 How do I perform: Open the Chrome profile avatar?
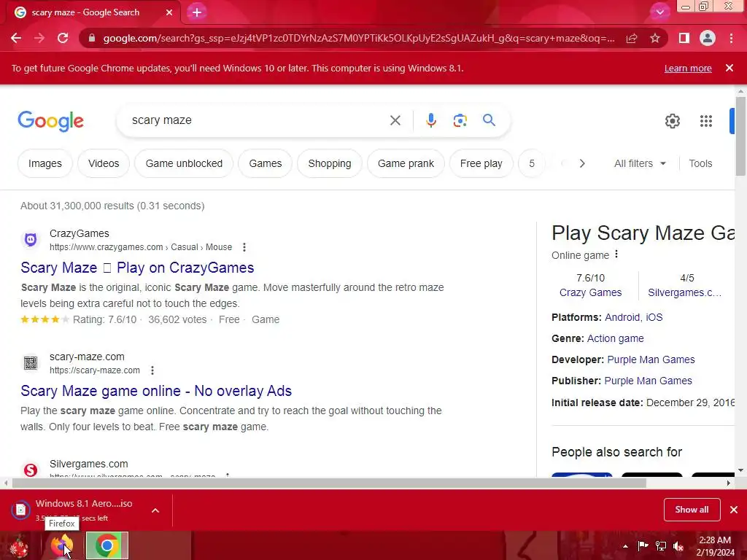coord(708,38)
